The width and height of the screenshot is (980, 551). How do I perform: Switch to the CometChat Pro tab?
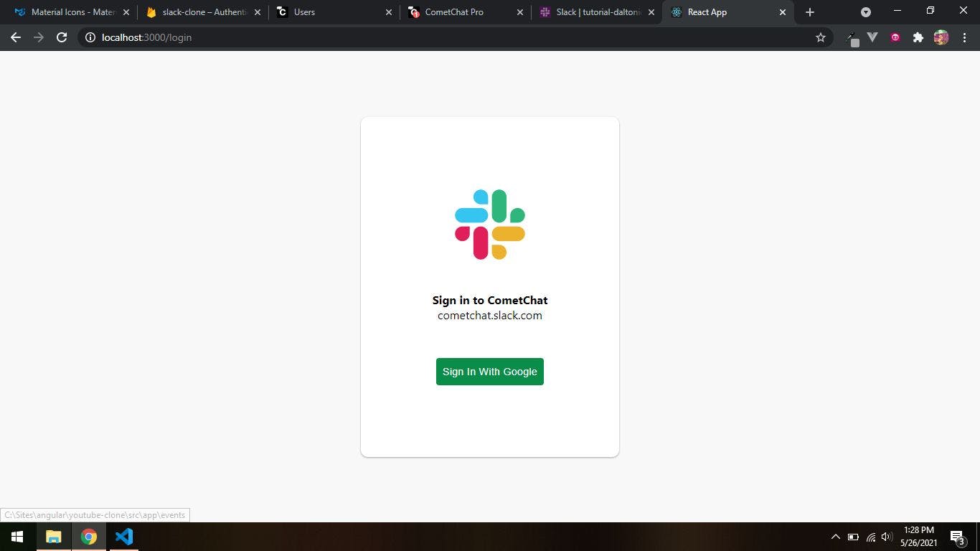pos(455,12)
